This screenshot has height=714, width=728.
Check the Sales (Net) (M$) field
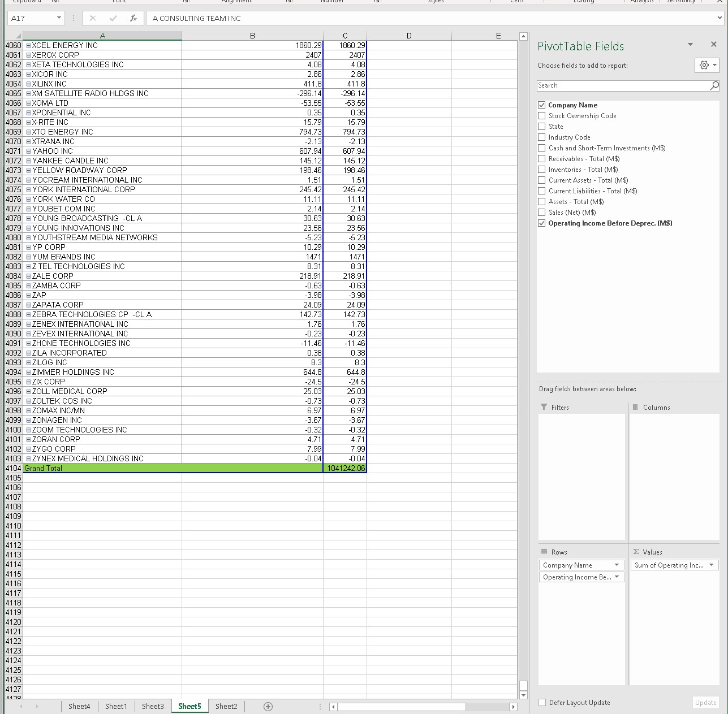click(541, 212)
